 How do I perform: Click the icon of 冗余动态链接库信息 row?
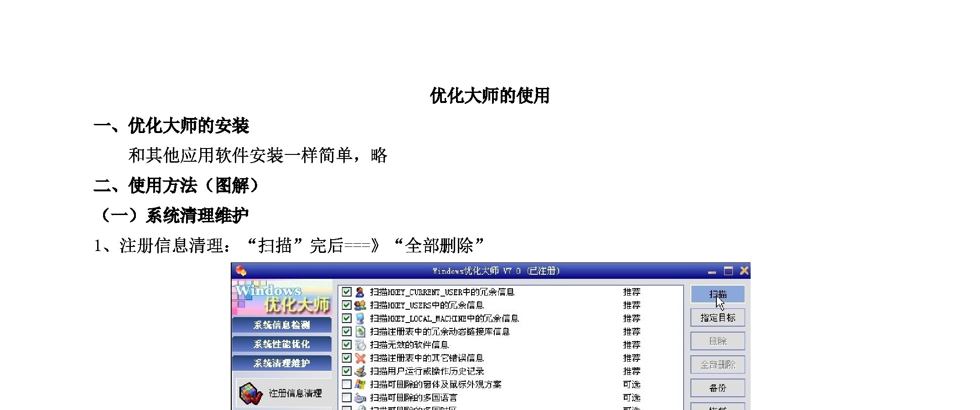click(x=360, y=332)
